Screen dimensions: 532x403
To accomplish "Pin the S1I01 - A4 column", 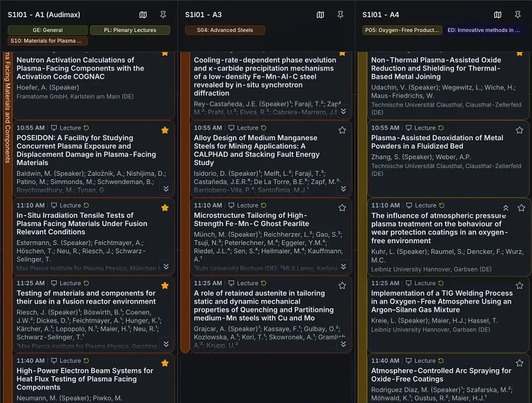I will point(518,15).
